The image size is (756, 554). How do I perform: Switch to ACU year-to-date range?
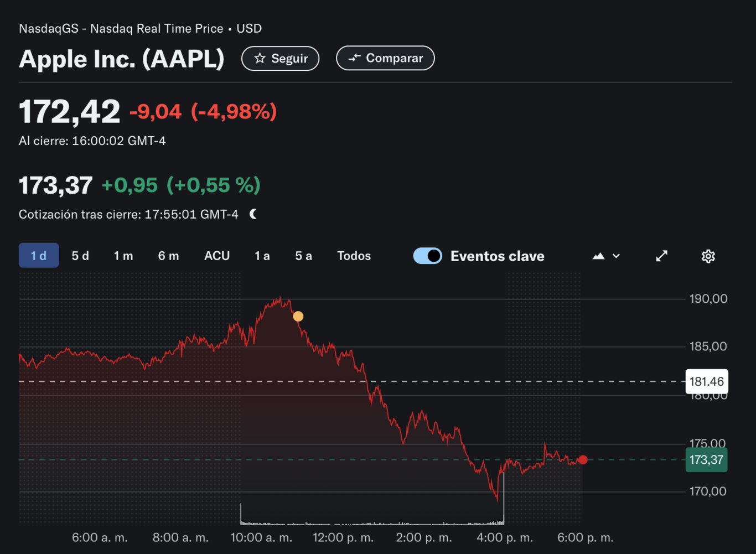pos(217,256)
